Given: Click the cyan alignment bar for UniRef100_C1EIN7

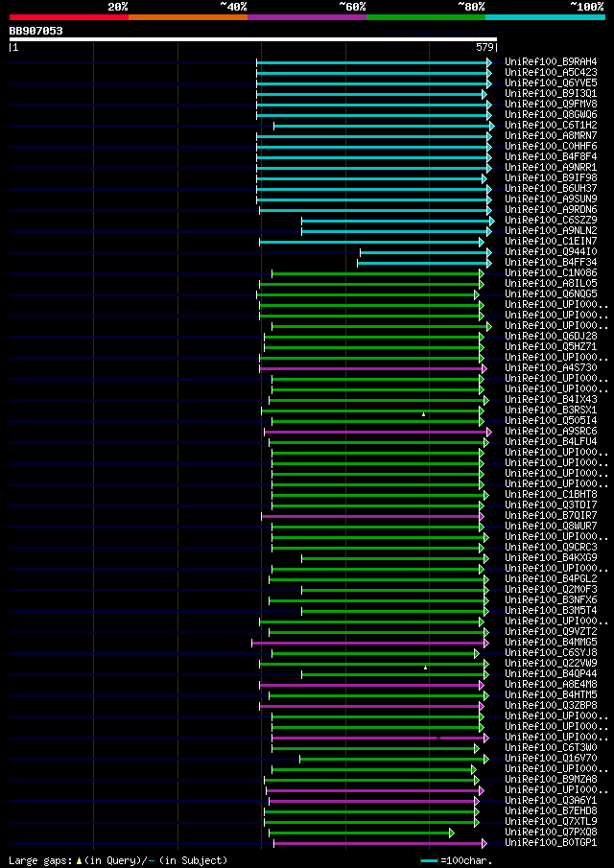Looking at the screenshot, I should tap(369, 242).
